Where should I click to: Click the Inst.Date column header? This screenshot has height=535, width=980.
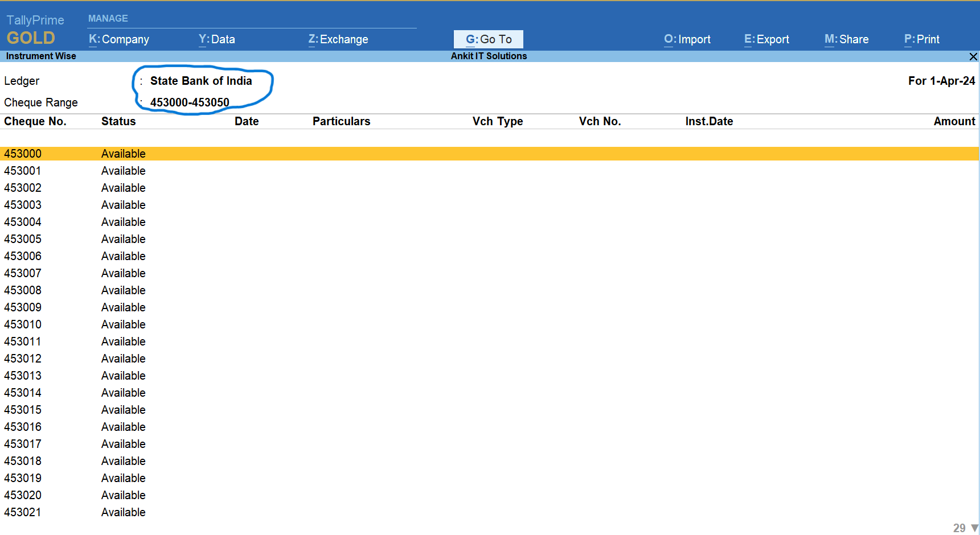point(709,121)
